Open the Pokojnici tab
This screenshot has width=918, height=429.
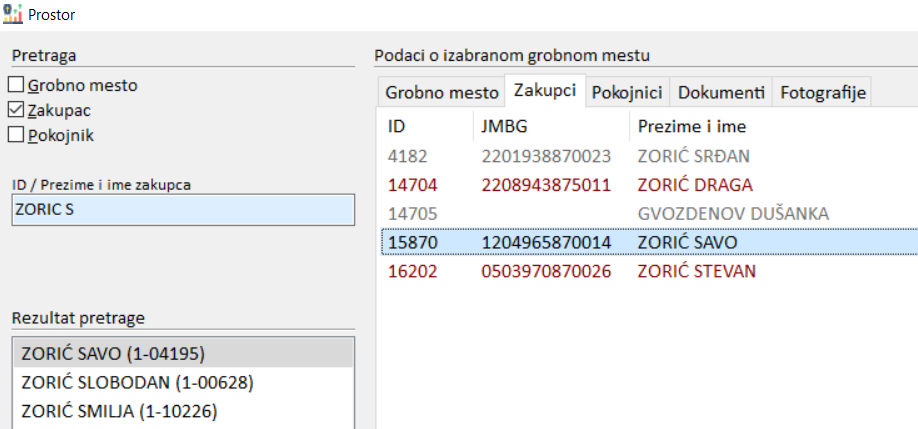pyautogui.click(x=627, y=92)
